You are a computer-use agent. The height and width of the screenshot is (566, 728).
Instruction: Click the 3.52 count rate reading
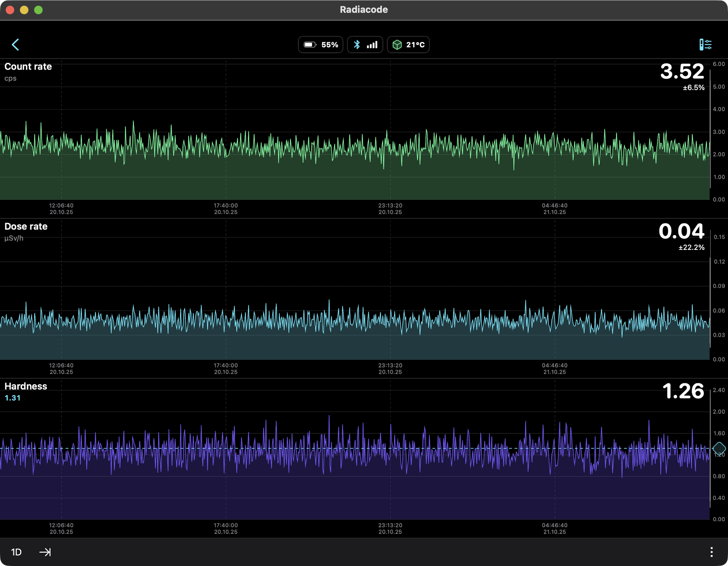(x=682, y=71)
